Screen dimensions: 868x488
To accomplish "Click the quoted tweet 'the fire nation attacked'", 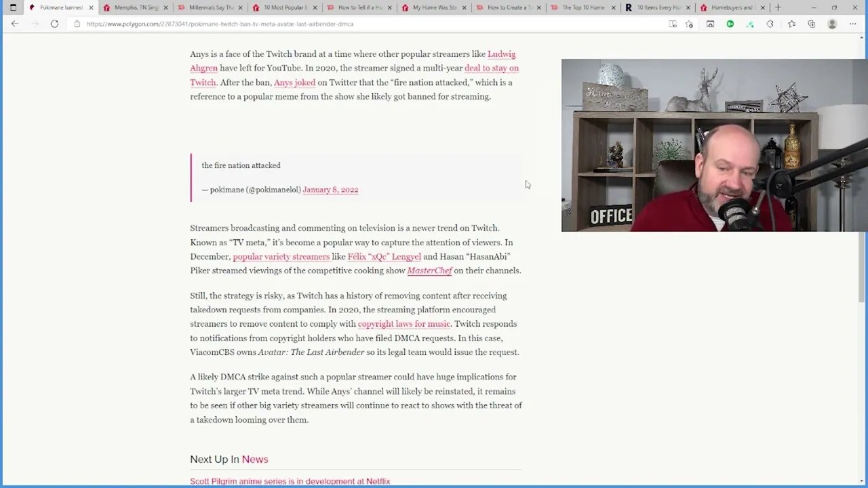I will click(241, 165).
